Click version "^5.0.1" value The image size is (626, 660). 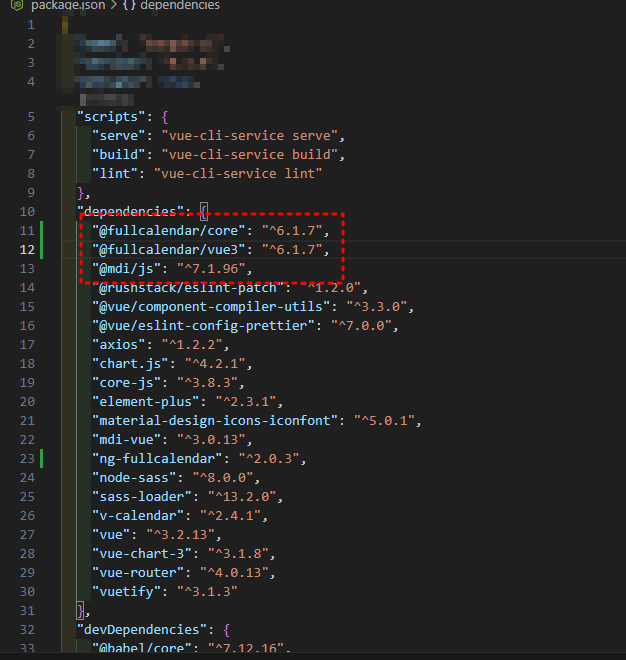click(x=384, y=420)
